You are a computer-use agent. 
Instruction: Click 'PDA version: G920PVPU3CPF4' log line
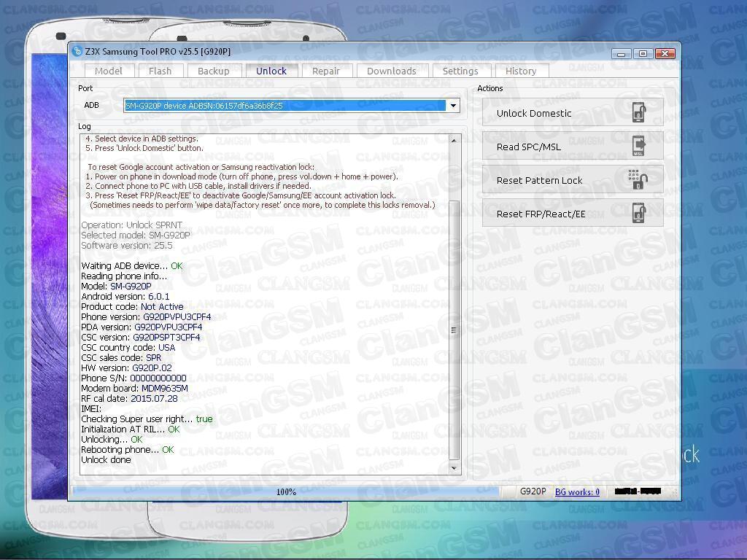pos(142,327)
